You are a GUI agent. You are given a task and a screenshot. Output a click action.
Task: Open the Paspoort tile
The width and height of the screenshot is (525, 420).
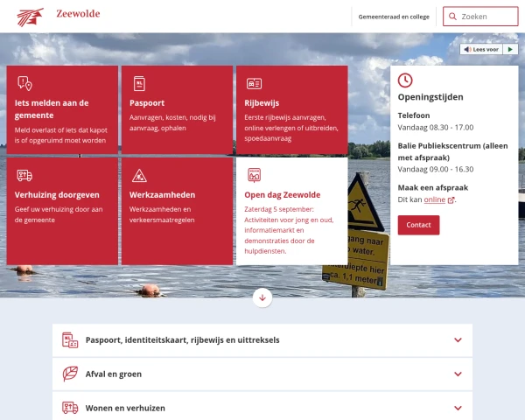coord(177,110)
